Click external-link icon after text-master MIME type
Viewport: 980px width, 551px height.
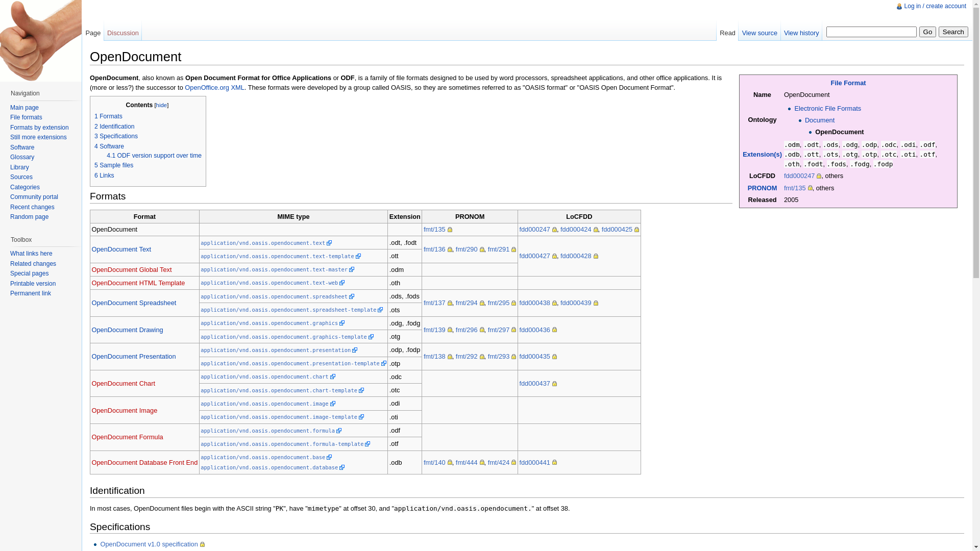click(x=352, y=270)
